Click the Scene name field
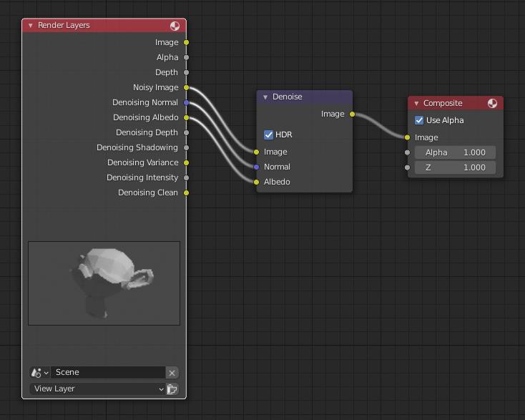The height and width of the screenshot is (420, 525). coord(107,373)
